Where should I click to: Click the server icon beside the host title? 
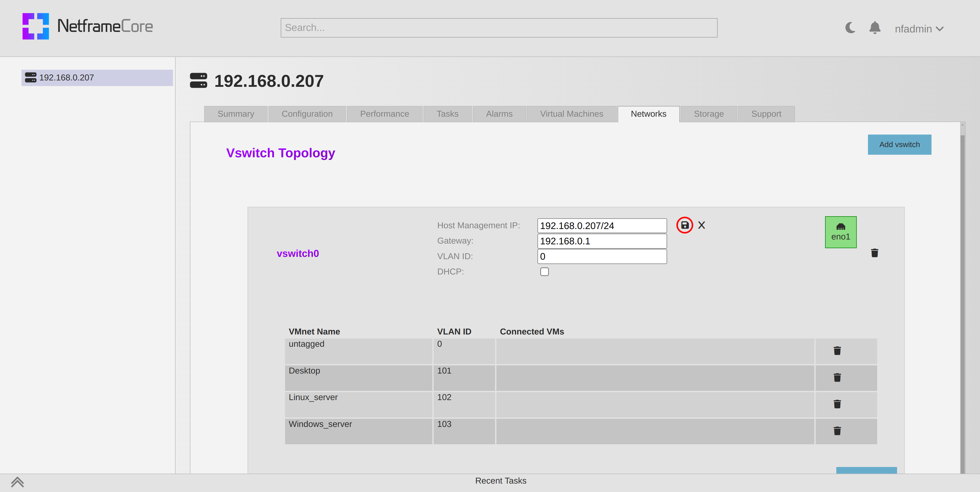[x=199, y=81]
